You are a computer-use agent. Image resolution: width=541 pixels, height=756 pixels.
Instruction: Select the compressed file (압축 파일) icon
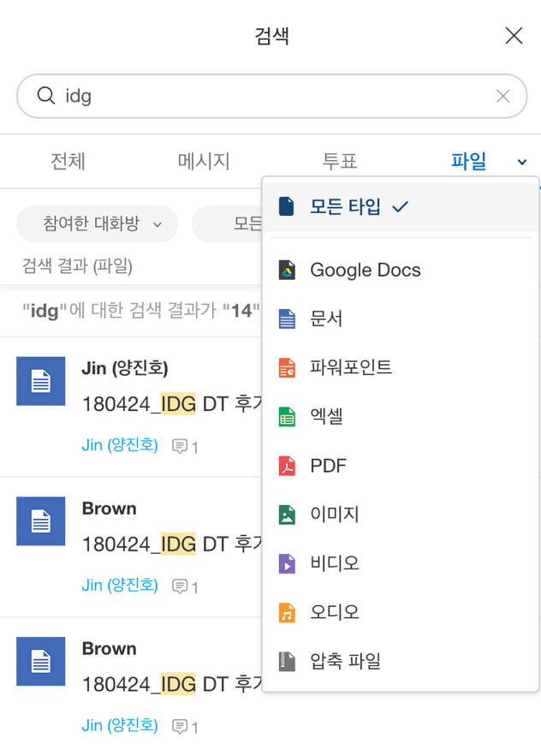[x=287, y=661]
